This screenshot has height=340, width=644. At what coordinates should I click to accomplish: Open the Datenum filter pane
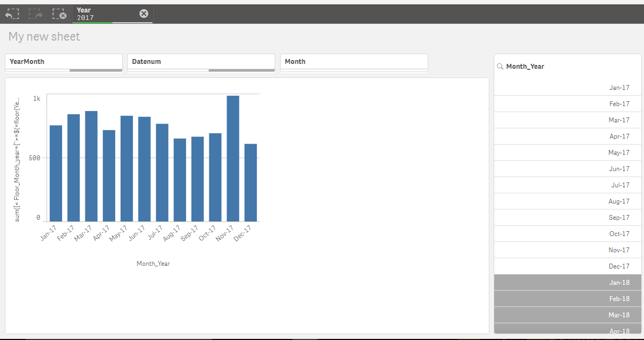coord(201,62)
